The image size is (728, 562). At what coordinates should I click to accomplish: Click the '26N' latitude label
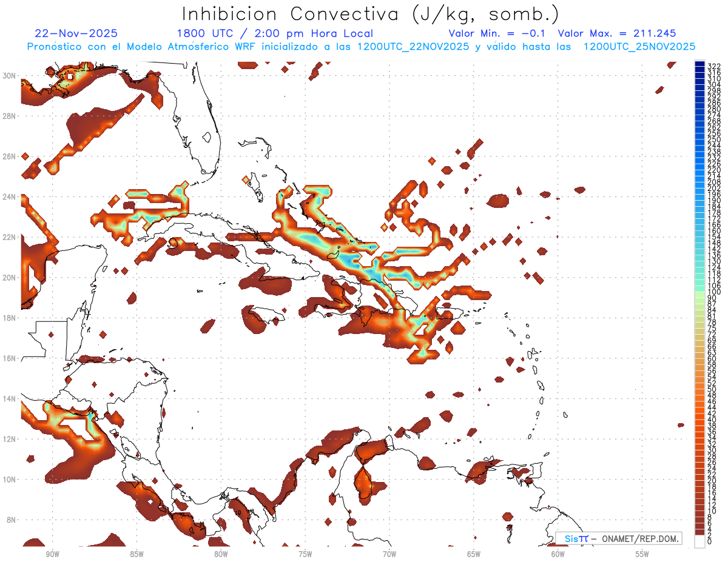(10, 156)
